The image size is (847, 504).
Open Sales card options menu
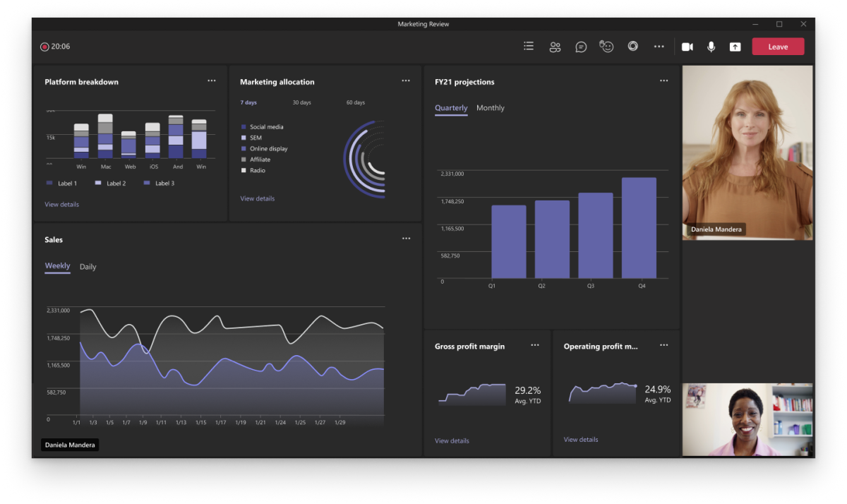click(406, 239)
